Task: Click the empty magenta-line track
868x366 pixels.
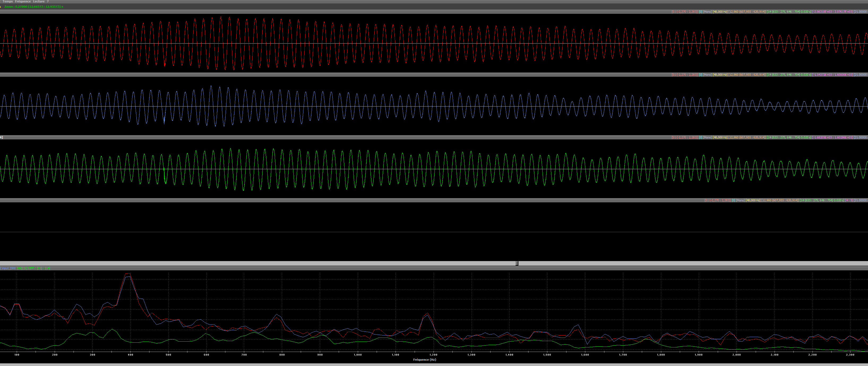Action: [x=434, y=232]
